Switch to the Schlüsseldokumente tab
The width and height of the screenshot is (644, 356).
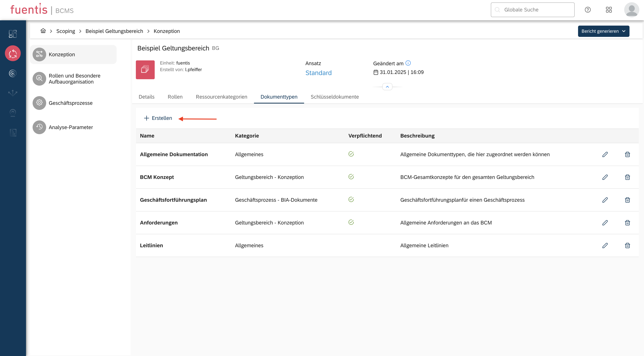[x=334, y=97]
